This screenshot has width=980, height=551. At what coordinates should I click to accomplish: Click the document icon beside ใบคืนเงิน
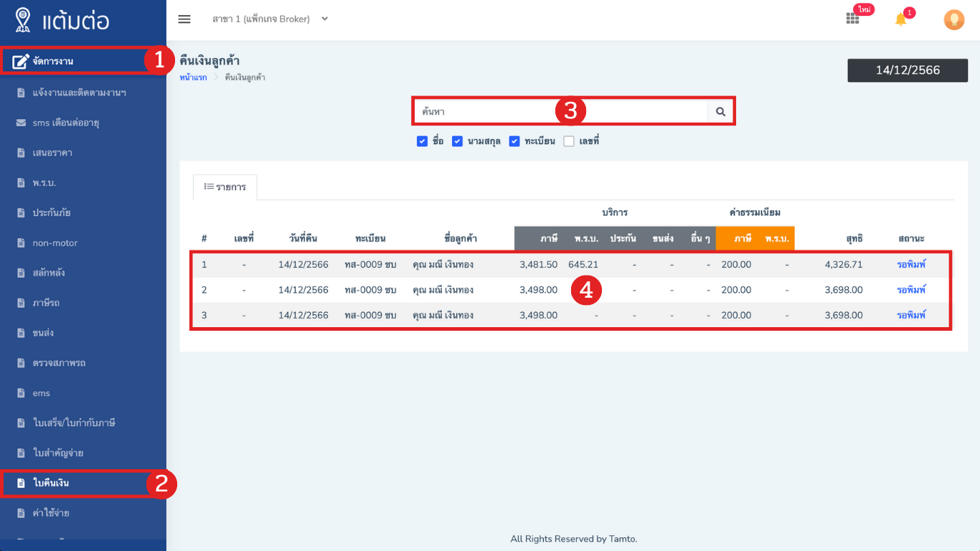(21, 483)
